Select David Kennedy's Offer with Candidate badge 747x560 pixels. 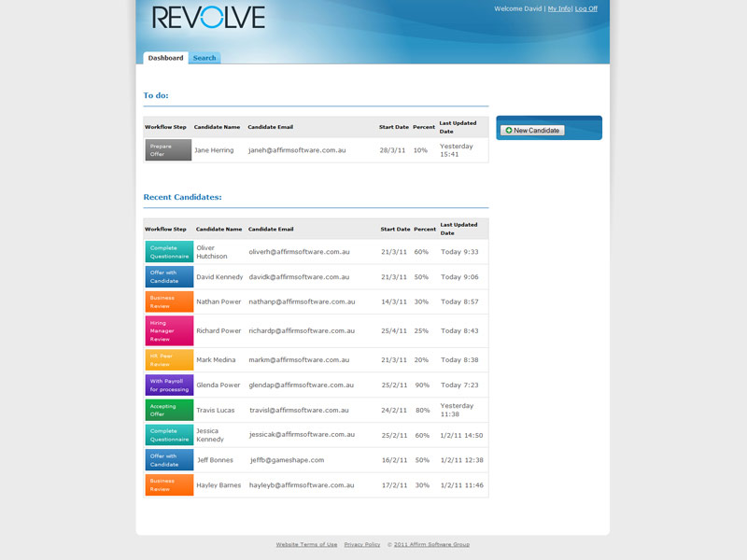click(x=169, y=277)
